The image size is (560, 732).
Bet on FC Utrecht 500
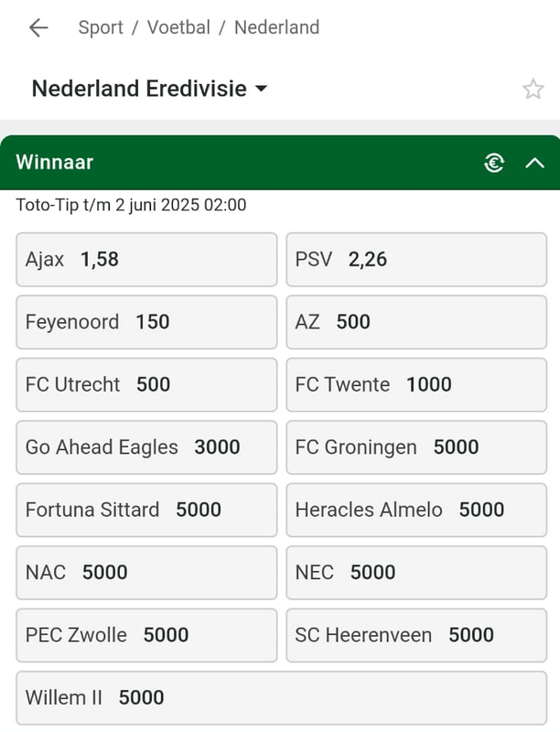point(146,384)
